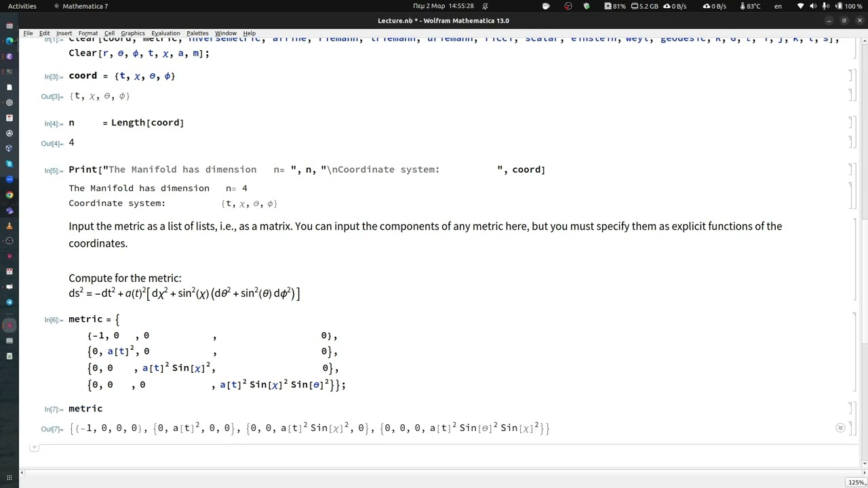Screen dimensions: 868x488
Task: Launch Microsoft Edge from the dock
Action: [x=9, y=41]
